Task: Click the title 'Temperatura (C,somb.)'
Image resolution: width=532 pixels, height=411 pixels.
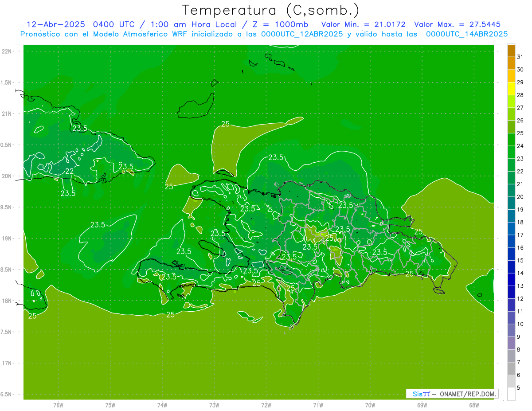Action: (x=270, y=10)
